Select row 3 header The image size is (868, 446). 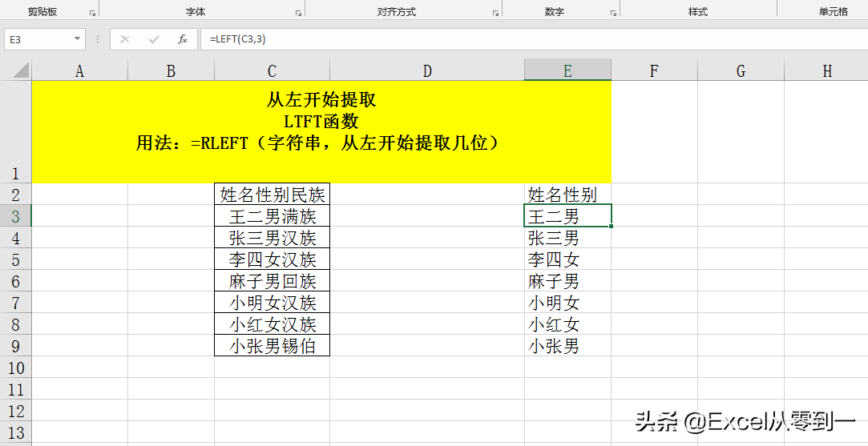coord(15,216)
